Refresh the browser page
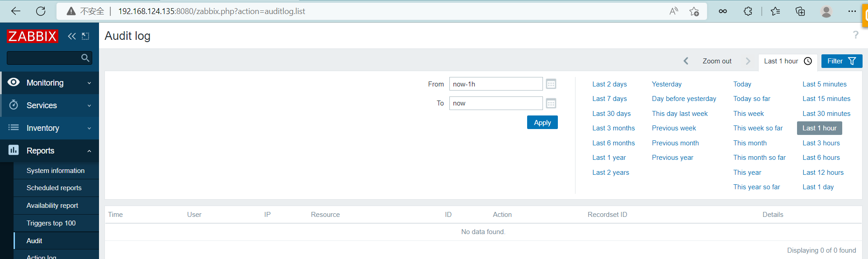Screen dimensions: 868x259 click(x=41, y=11)
